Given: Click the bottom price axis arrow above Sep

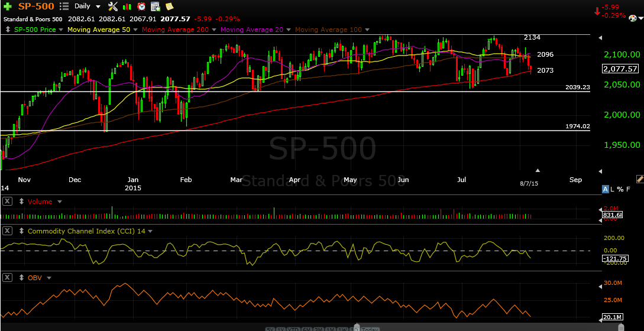Looking at the screenshot, I should coord(600,171).
